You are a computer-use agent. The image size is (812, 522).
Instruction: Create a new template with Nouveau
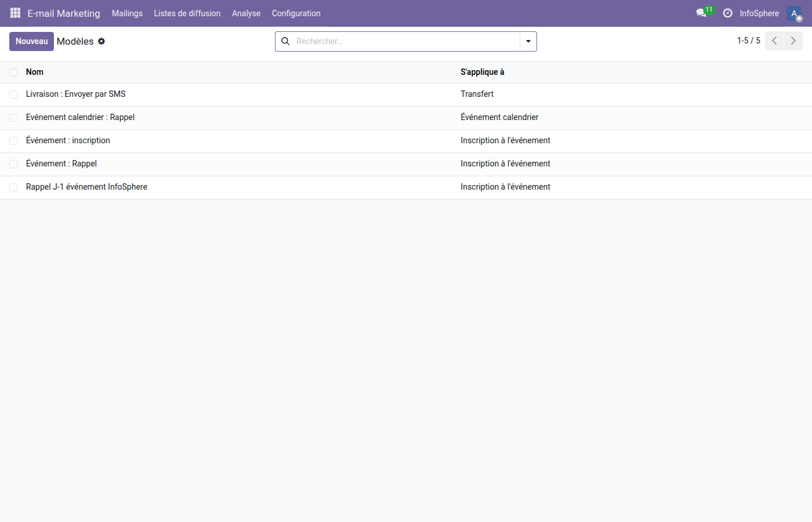(x=31, y=41)
